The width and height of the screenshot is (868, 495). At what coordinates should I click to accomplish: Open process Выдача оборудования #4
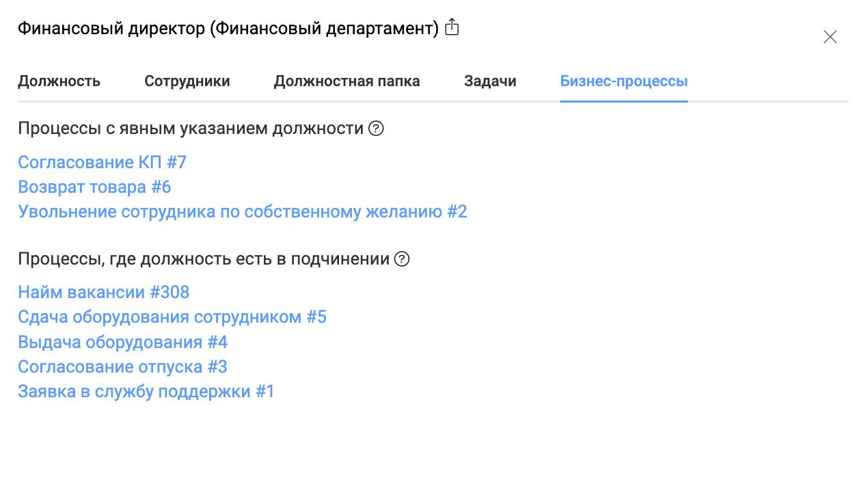[123, 342]
